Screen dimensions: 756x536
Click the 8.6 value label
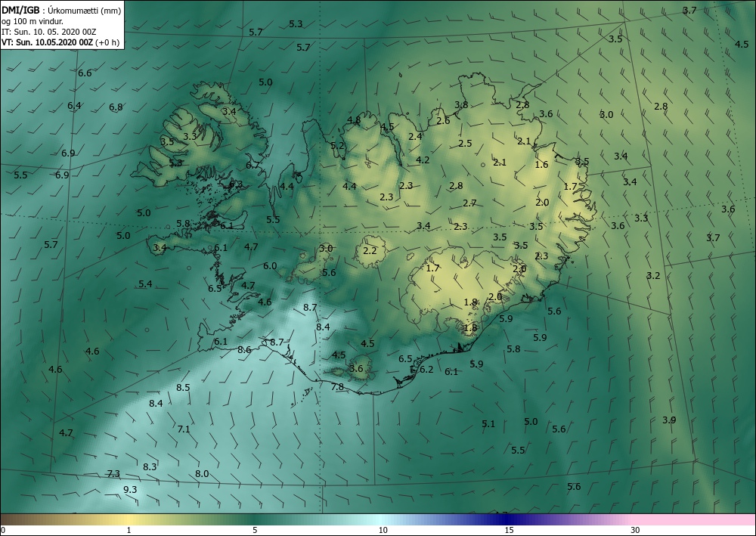(x=244, y=349)
